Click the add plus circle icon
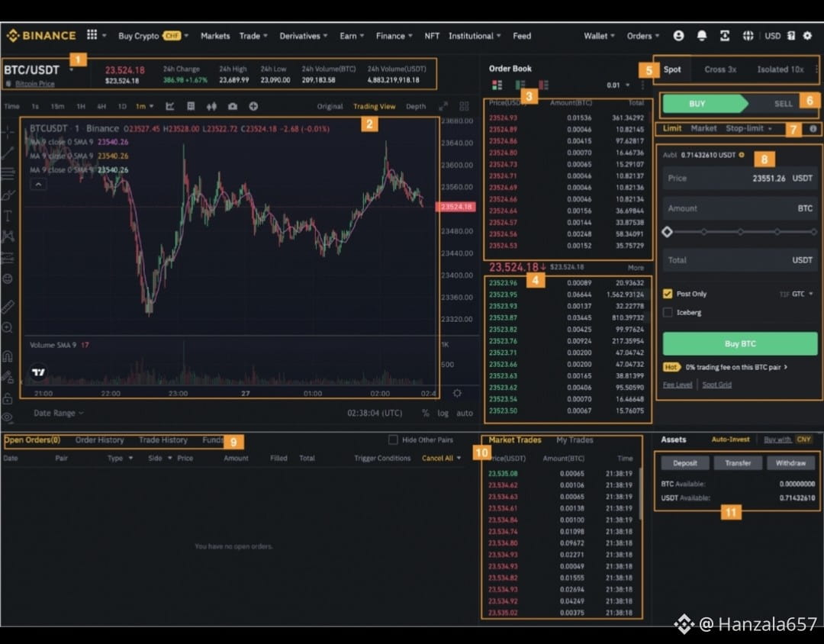 click(x=253, y=106)
